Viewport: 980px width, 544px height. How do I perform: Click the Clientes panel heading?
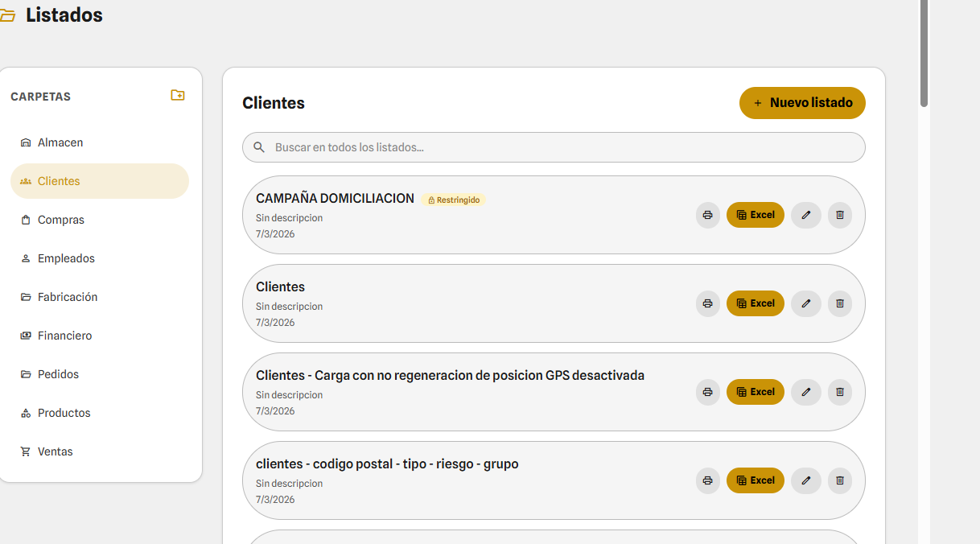tap(274, 103)
